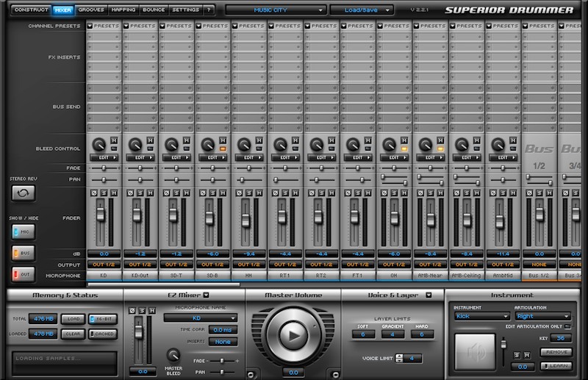588x380 pixels.
Task: Open the Articulation Right dropdown
Action: 543,316
